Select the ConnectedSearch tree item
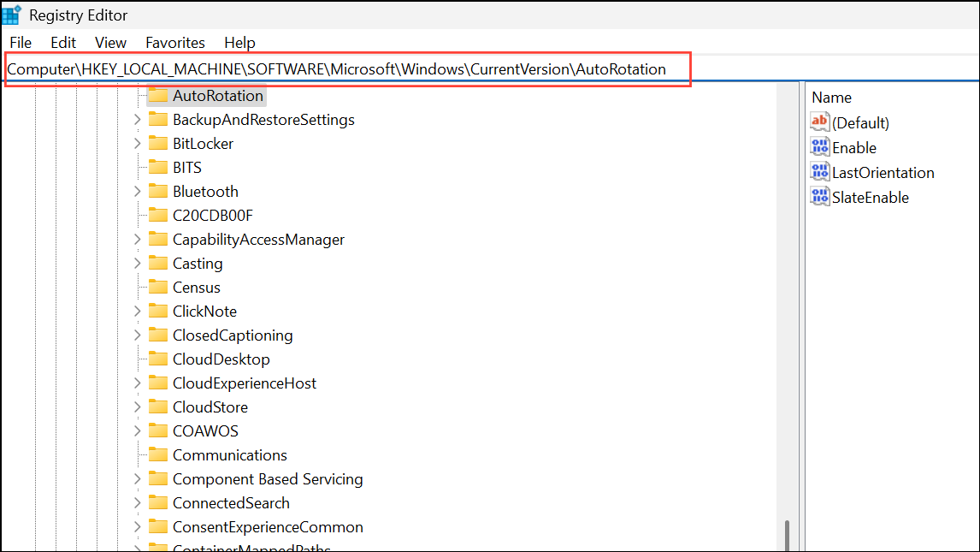980x552 pixels. (x=231, y=503)
